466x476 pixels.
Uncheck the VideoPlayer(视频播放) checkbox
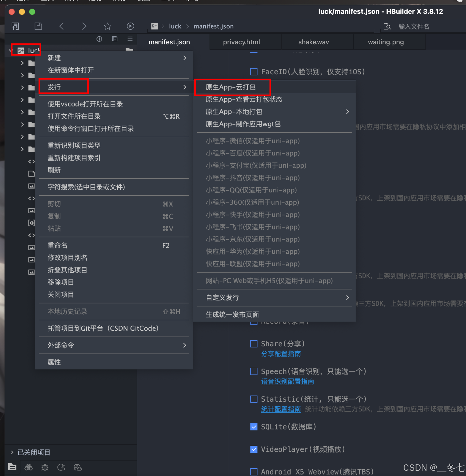[x=254, y=449]
